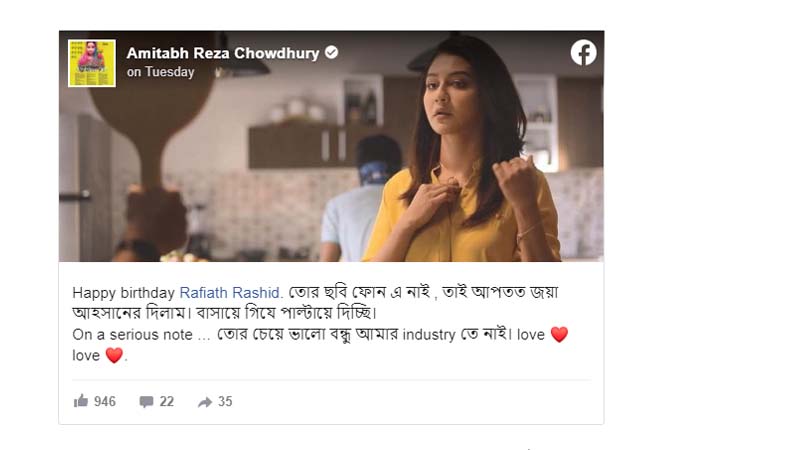View the 35 shares count
This screenshot has width=800, height=450.
tap(225, 402)
